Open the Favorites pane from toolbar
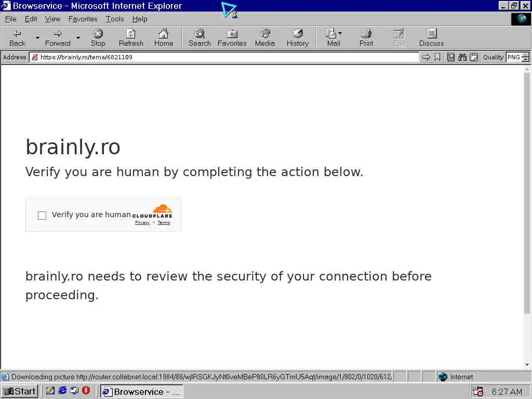 [x=232, y=37]
